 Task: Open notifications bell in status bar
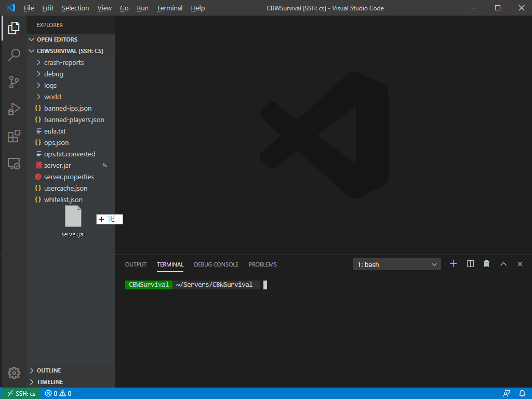coord(522,393)
